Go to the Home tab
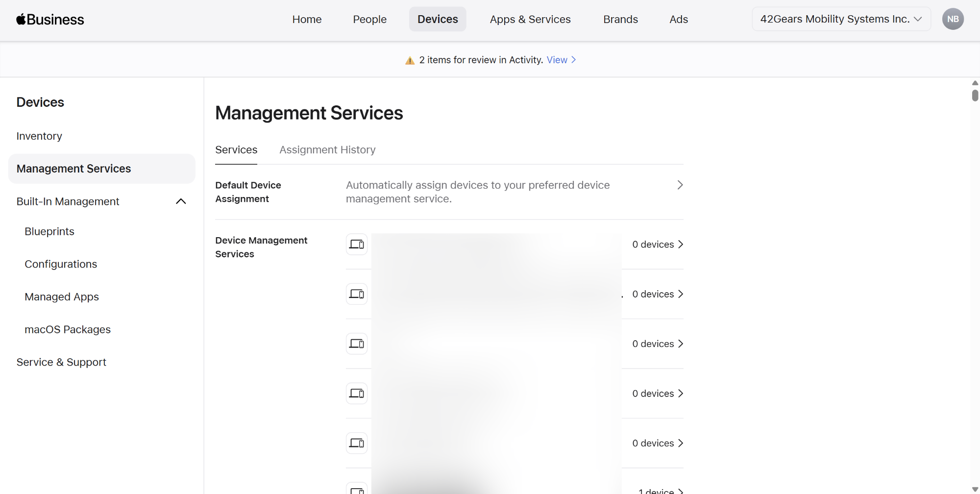The width and height of the screenshot is (980, 494). pos(307,19)
